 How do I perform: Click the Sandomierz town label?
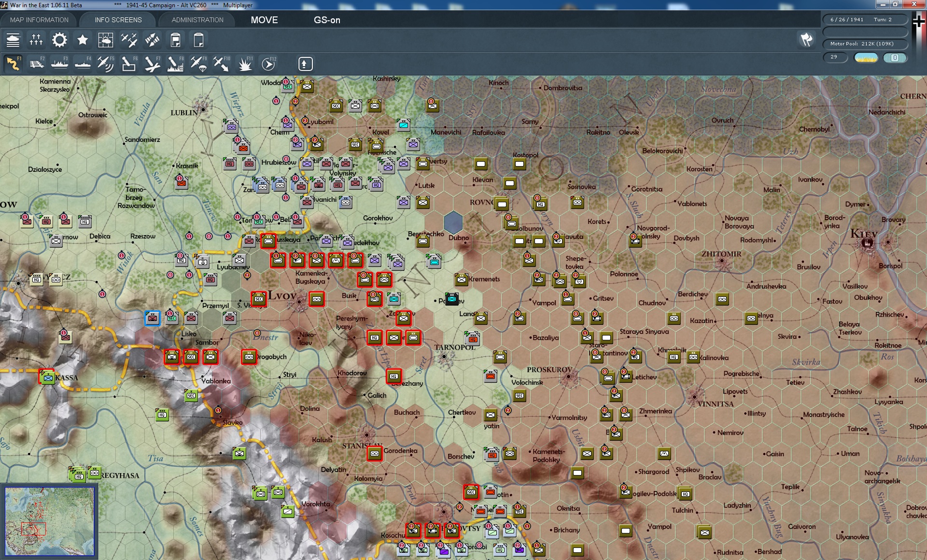coord(142,140)
